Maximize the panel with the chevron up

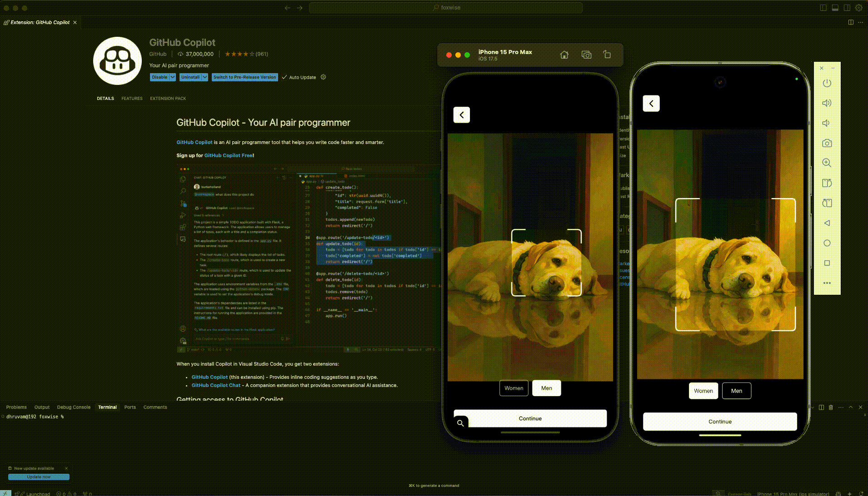point(851,407)
